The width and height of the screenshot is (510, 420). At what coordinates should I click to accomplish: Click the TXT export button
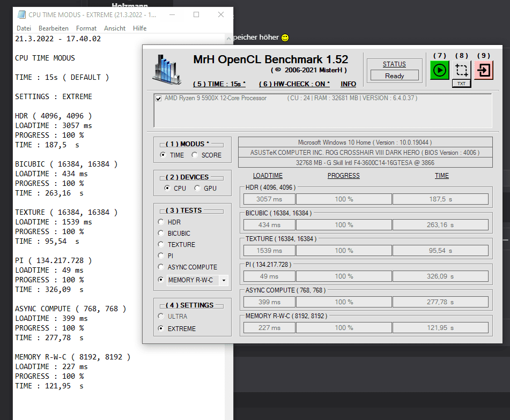click(461, 84)
